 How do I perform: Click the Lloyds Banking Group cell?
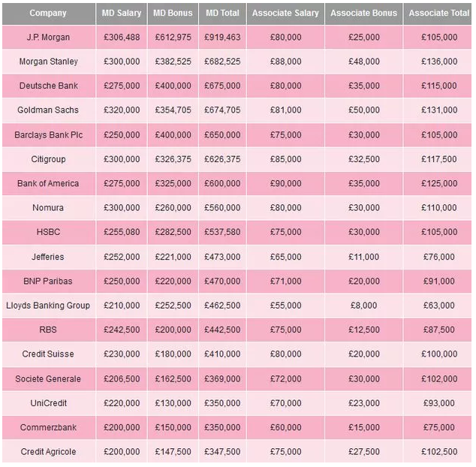coord(48,306)
